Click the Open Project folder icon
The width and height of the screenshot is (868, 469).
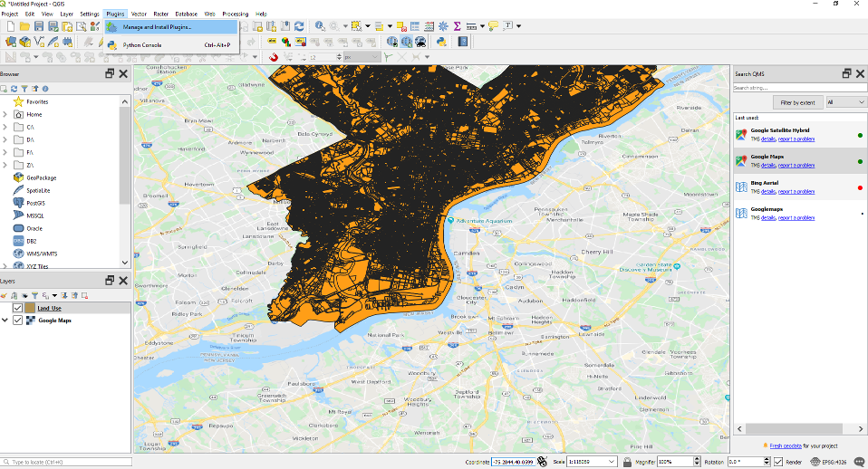25,27
